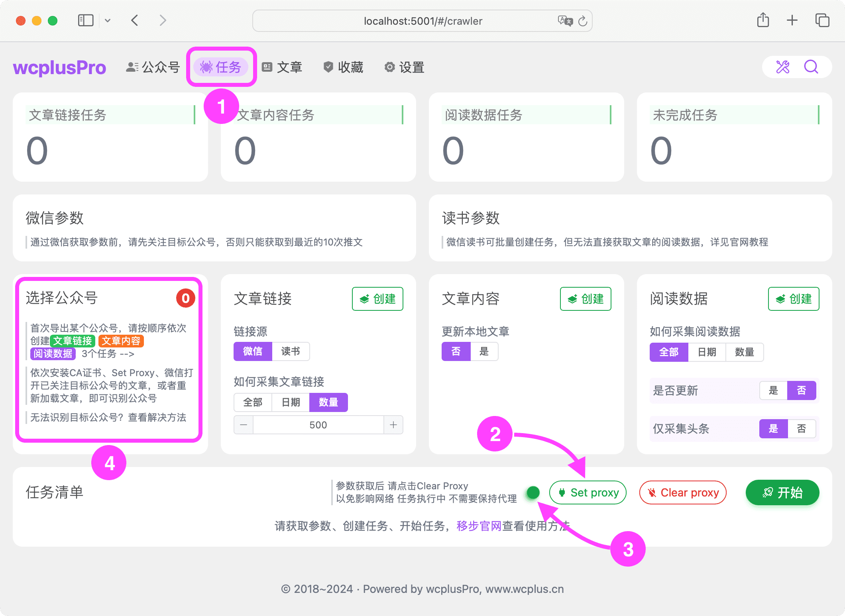Open the 收藏 tab
Viewport: 845px width, 616px height.
pos(343,67)
